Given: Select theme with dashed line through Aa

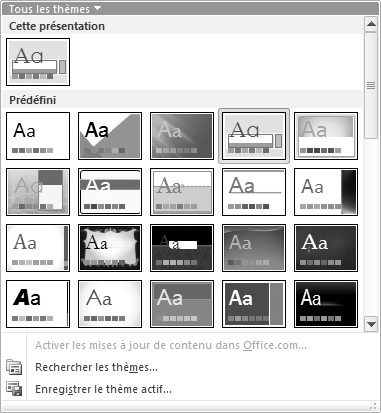Looking at the screenshot, I should [x=182, y=192].
